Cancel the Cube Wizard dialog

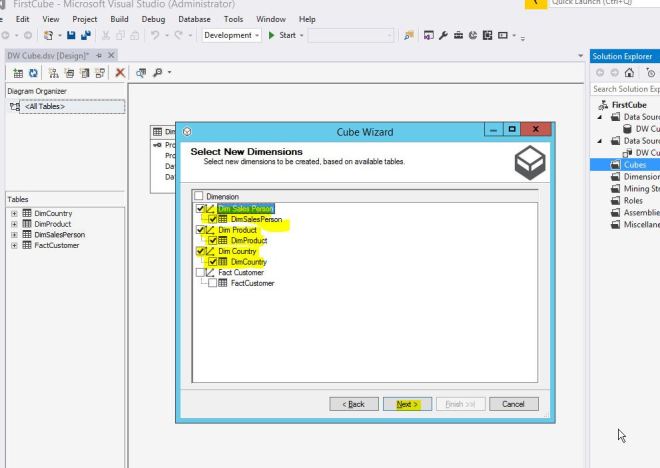513,404
